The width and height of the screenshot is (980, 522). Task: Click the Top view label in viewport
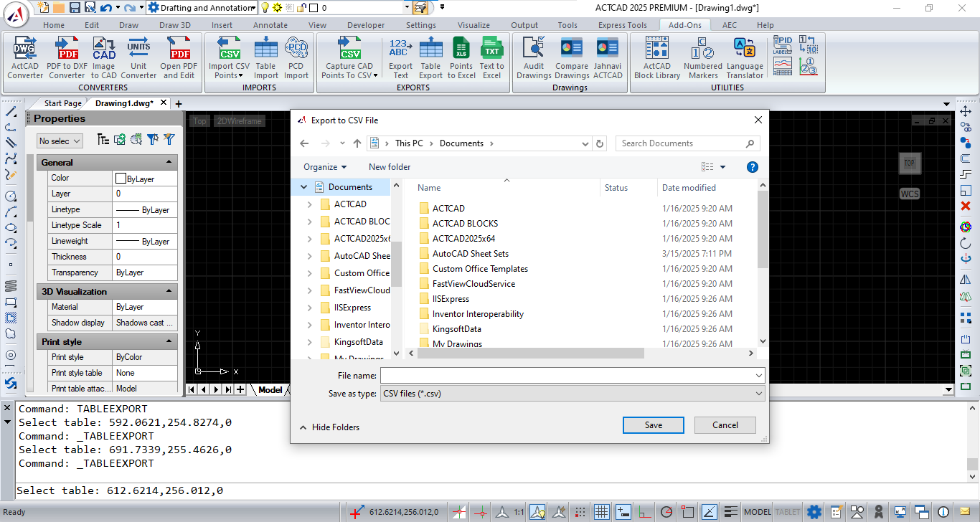coord(199,121)
